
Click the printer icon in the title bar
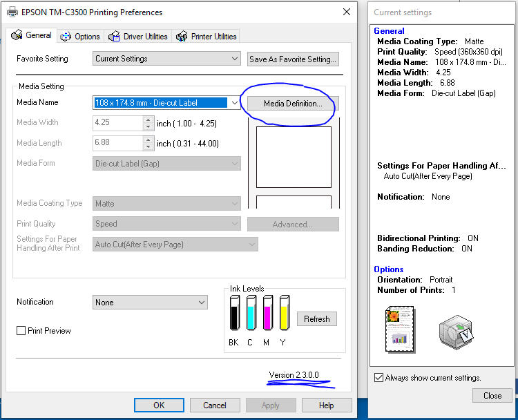coord(12,12)
